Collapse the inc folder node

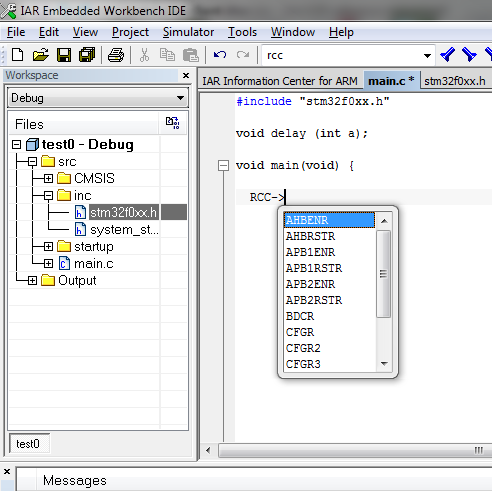click(x=48, y=196)
